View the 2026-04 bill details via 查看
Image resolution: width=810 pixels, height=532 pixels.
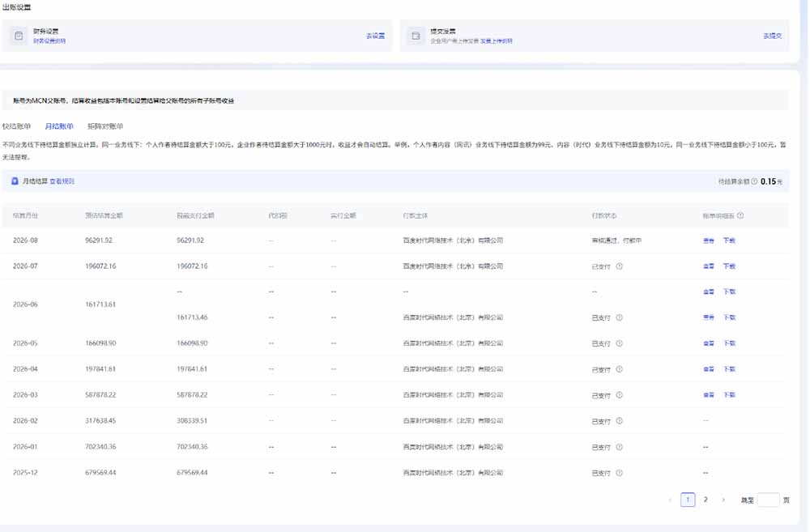point(709,369)
